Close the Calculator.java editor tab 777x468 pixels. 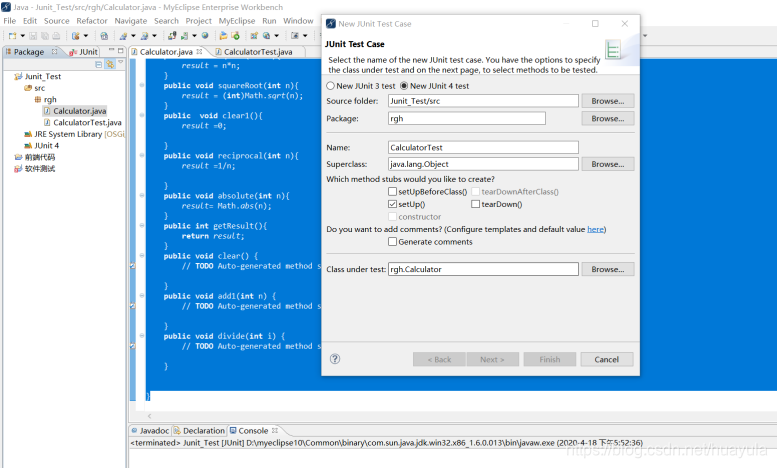[199, 51]
